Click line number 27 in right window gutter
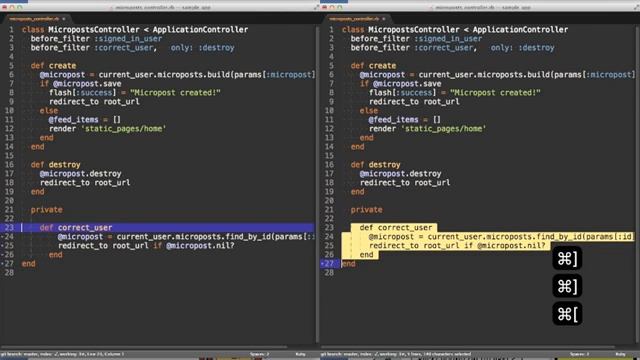 (x=329, y=264)
